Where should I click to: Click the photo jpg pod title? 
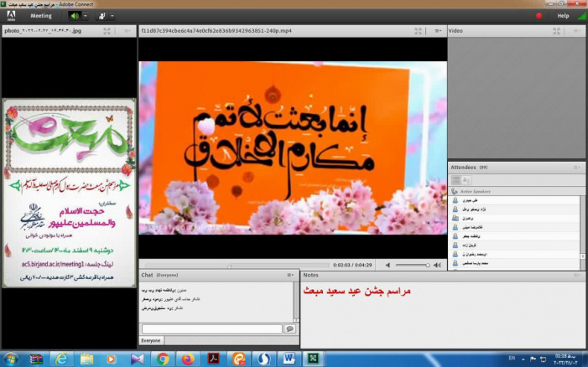43,31
